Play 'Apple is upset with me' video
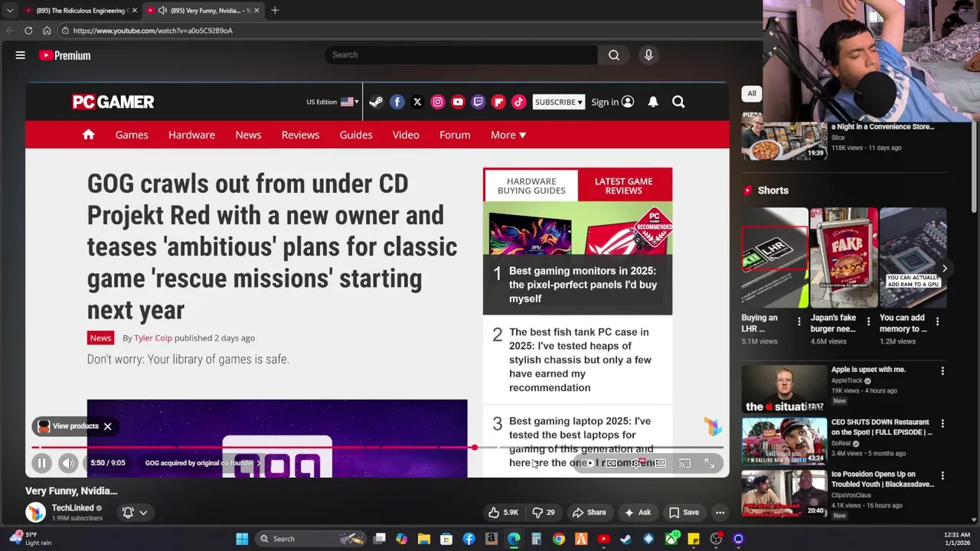 click(784, 390)
